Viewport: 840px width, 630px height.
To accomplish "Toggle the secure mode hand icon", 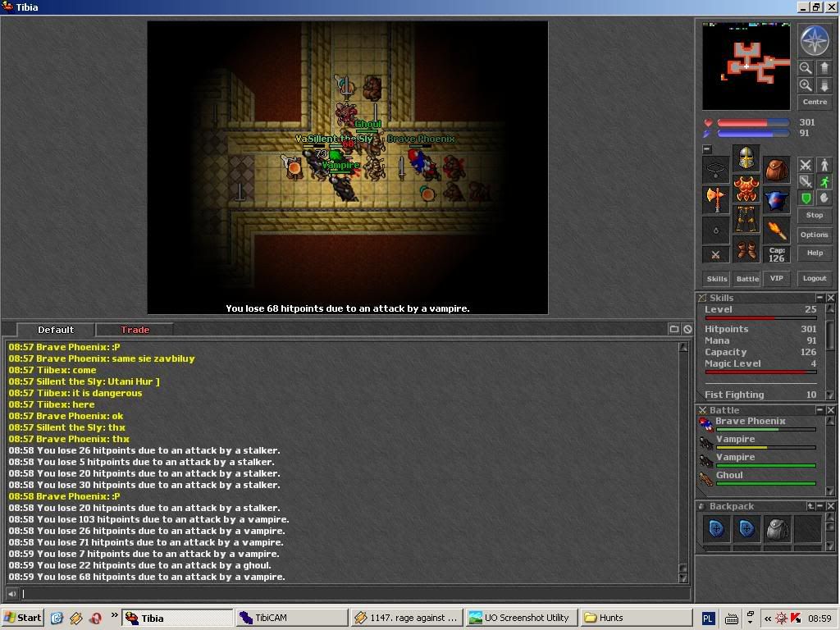I will pyautogui.click(x=824, y=199).
